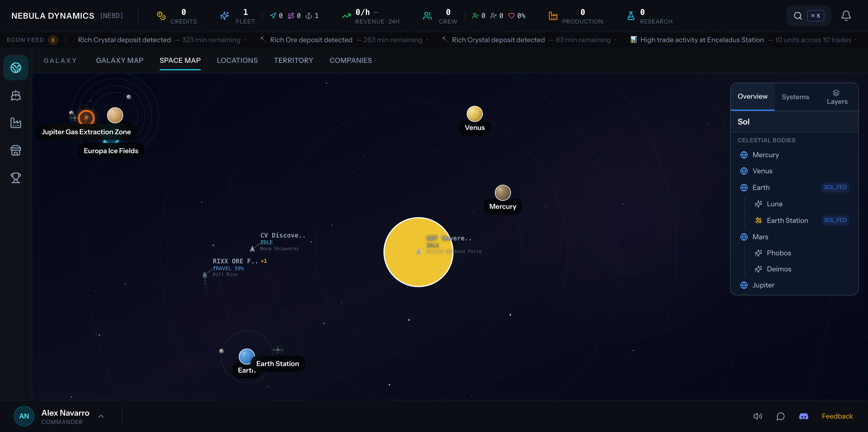Send feedback via Feedback link
This screenshot has width=868, height=432.
(837, 416)
